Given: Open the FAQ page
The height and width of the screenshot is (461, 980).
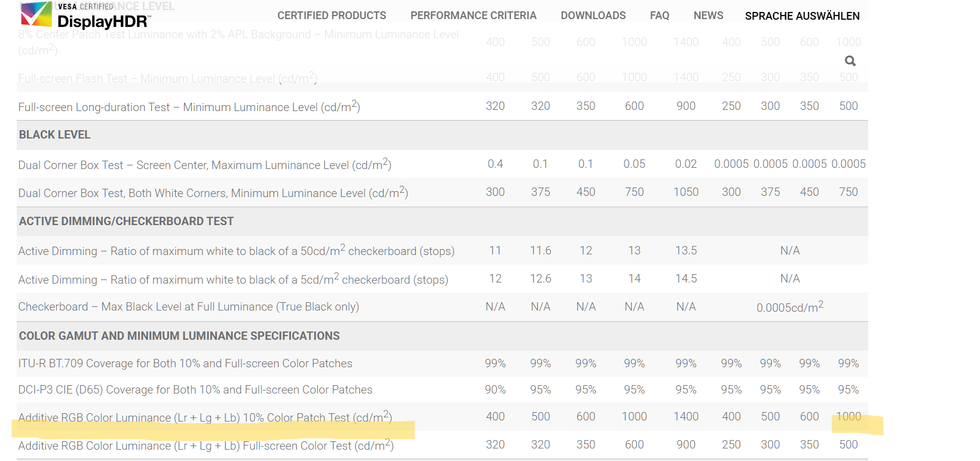Looking at the screenshot, I should click(660, 16).
